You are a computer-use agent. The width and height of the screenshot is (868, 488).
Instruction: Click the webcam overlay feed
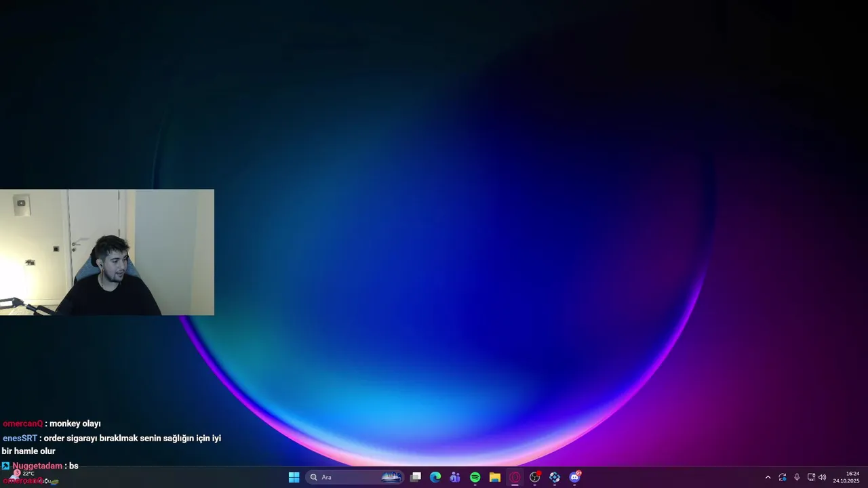(107, 252)
